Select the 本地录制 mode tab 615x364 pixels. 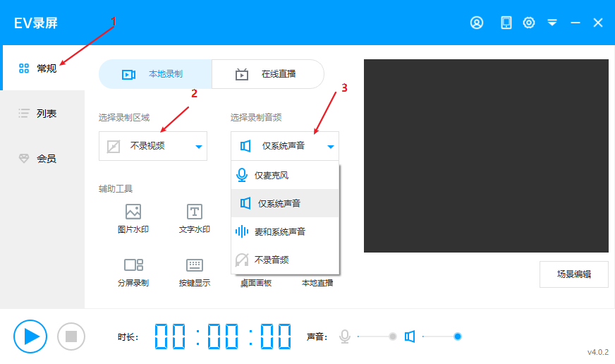click(x=155, y=74)
